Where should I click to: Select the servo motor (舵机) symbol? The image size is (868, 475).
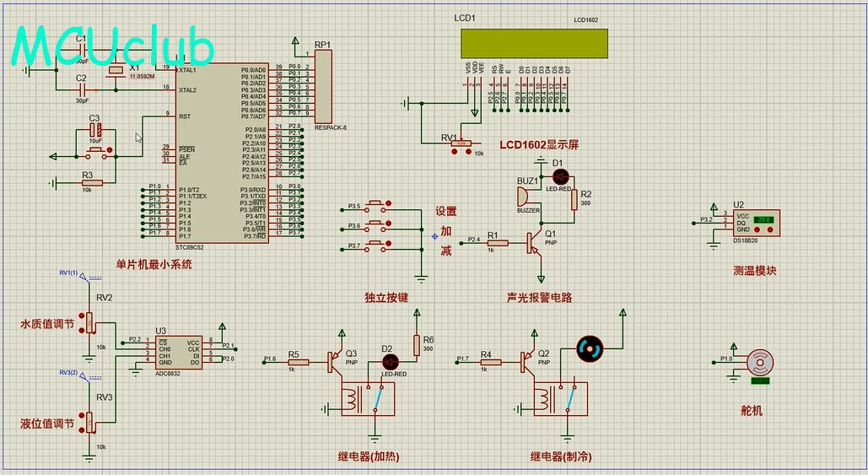click(761, 364)
